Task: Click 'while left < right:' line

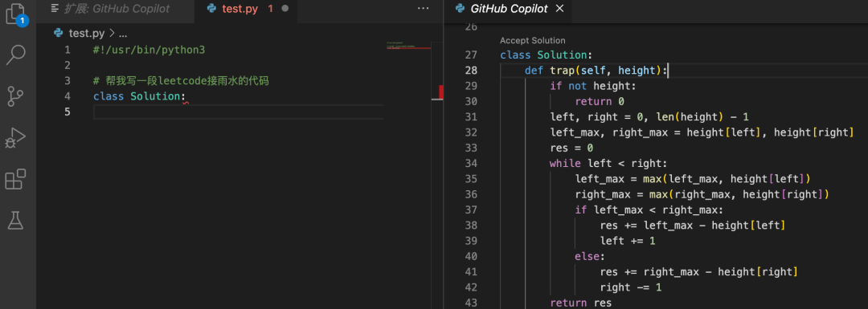Action: (x=609, y=164)
